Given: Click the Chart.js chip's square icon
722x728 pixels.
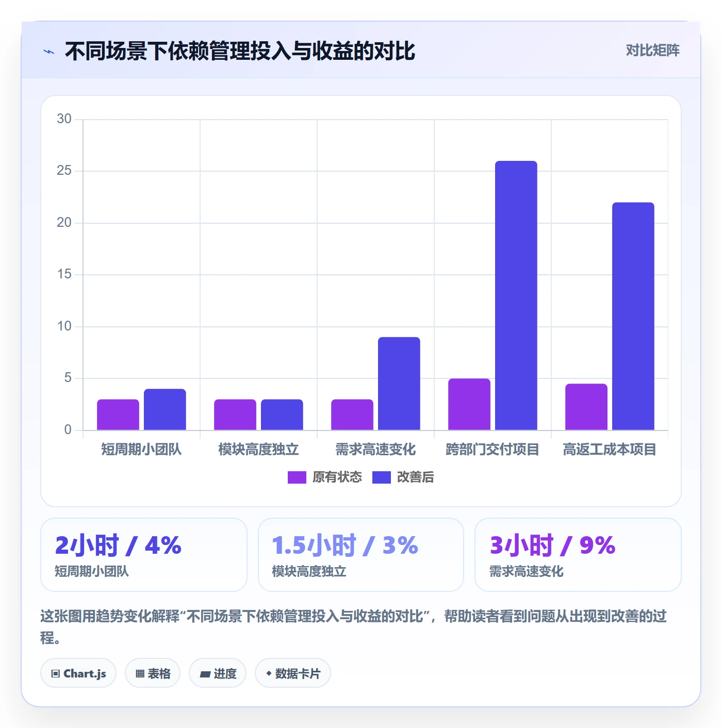Looking at the screenshot, I should (x=56, y=673).
